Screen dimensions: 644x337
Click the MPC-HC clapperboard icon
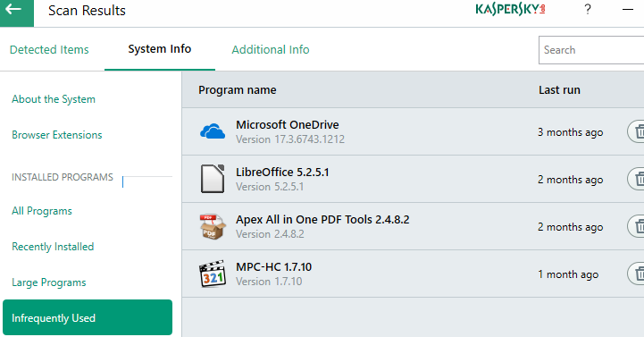click(x=213, y=274)
